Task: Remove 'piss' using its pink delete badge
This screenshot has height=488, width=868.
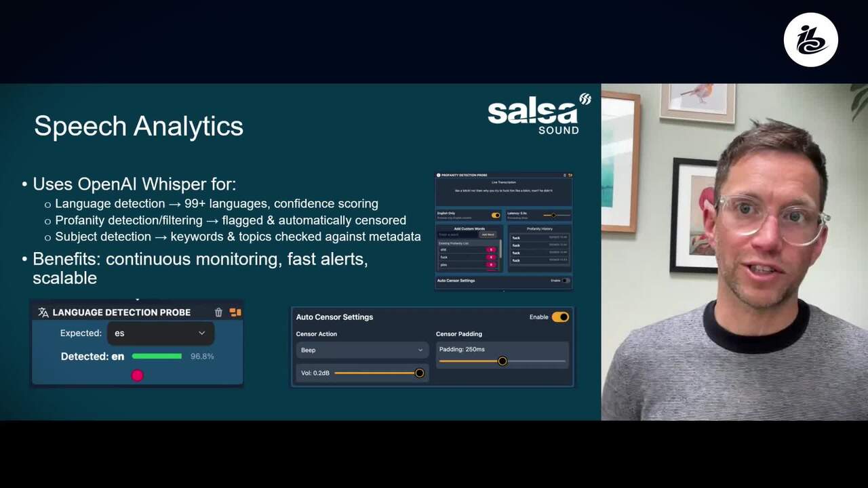Action: point(491,265)
